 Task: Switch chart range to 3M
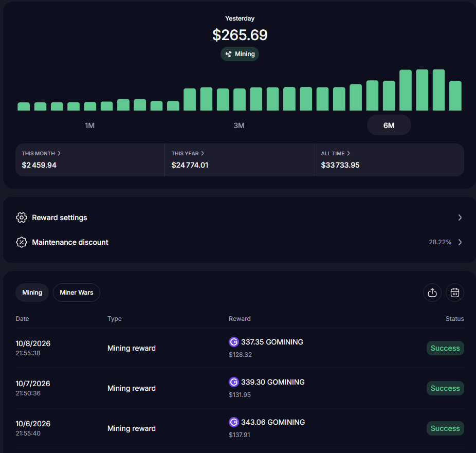click(239, 125)
